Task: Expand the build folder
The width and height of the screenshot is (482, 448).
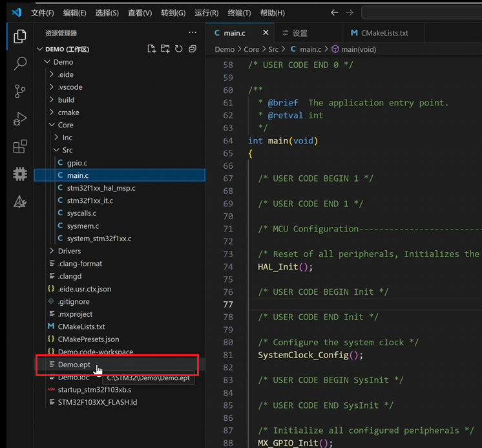Action: [x=52, y=100]
